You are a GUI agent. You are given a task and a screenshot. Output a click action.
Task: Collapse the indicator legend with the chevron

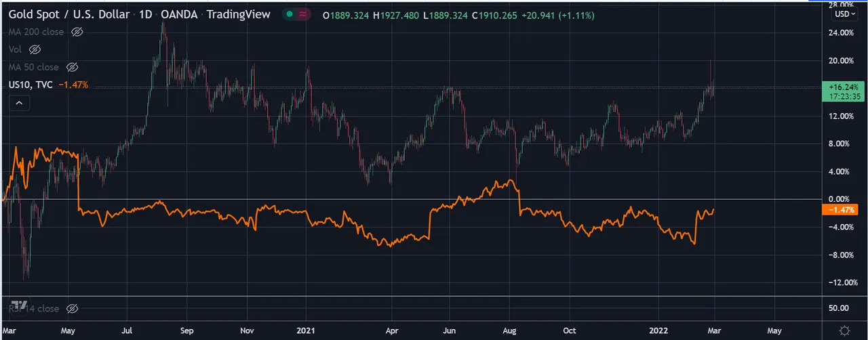click(x=19, y=103)
